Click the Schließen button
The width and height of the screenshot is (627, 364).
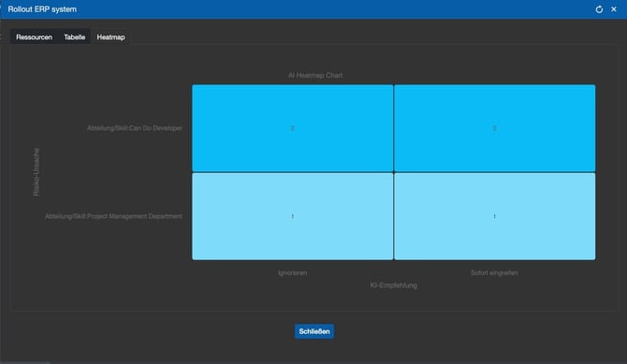pos(314,331)
